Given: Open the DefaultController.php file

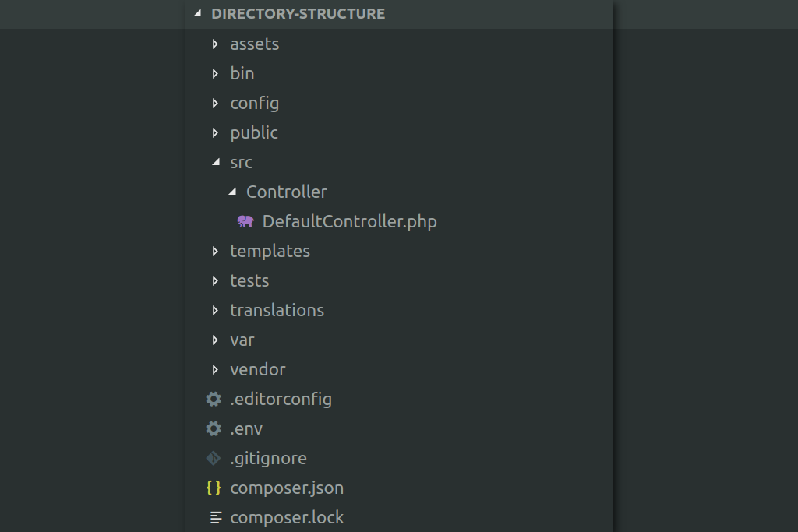Looking at the screenshot, I should [x=349, y=221].
